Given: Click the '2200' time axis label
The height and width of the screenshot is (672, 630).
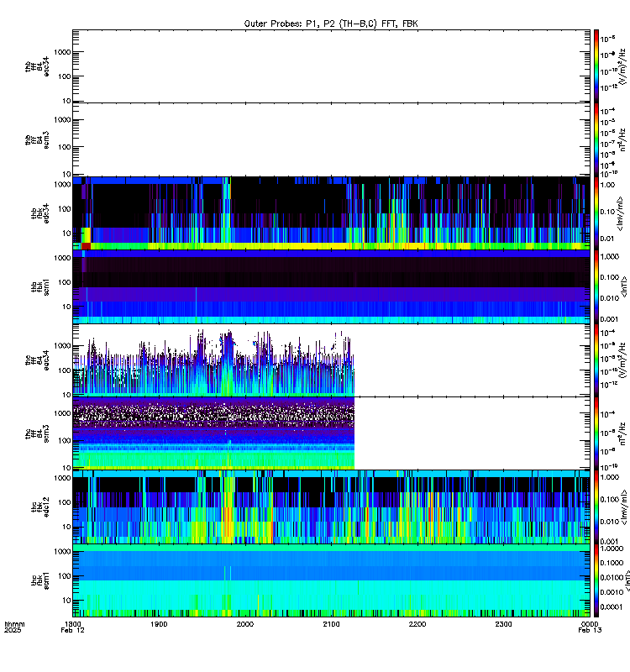Looking at the screenshot, I should coord(417,624).
